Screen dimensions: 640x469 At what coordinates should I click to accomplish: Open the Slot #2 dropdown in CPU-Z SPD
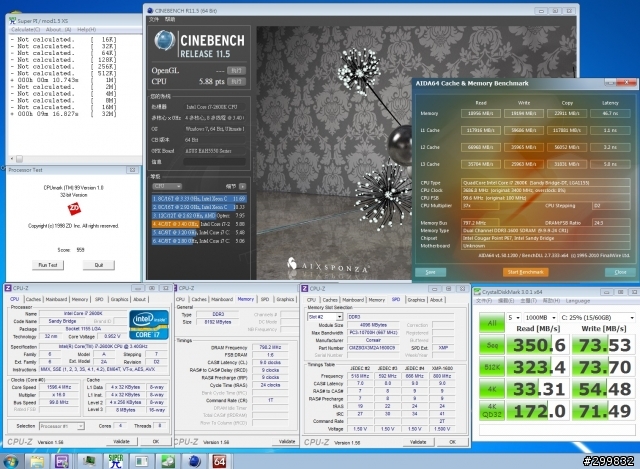pyautogui.click(x=325, y=317)
